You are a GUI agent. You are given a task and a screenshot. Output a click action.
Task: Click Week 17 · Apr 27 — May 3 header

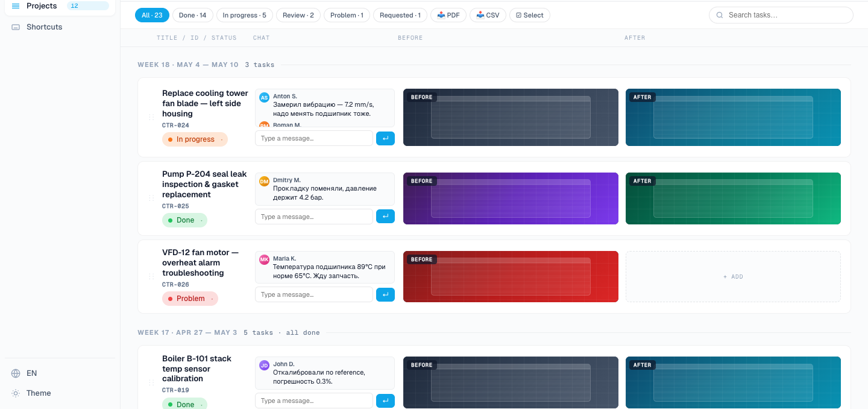(187, 332)
